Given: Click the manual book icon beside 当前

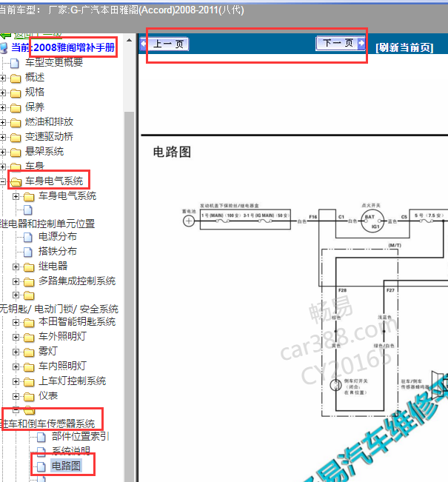Looking at the screenshot, I should 4,48.
